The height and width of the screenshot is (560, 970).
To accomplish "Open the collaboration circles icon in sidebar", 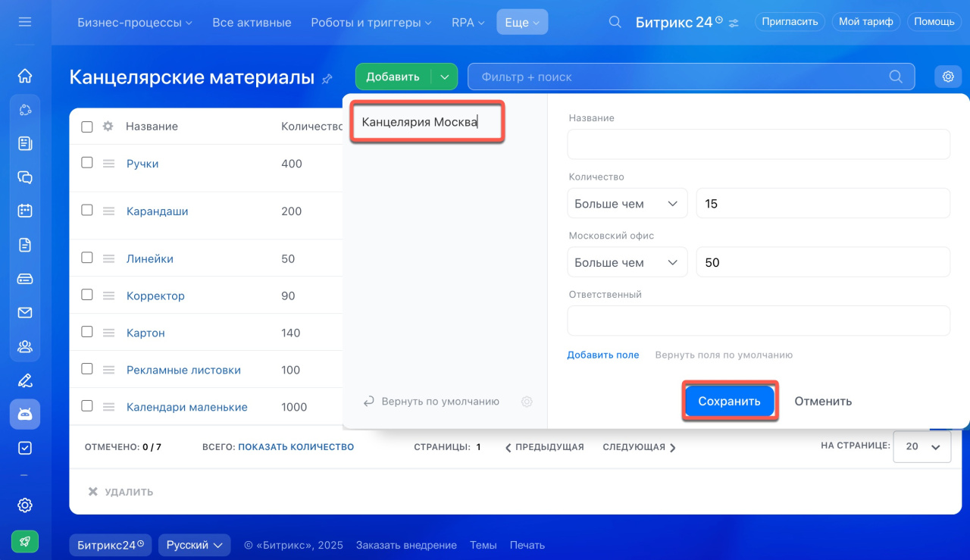I will point(25,110).
